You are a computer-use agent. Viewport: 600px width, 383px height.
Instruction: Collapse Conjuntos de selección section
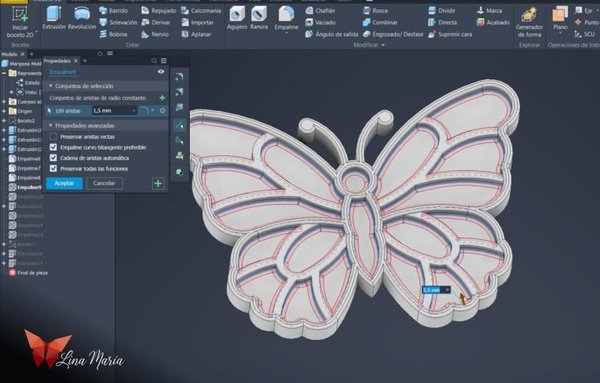[51, 86]
